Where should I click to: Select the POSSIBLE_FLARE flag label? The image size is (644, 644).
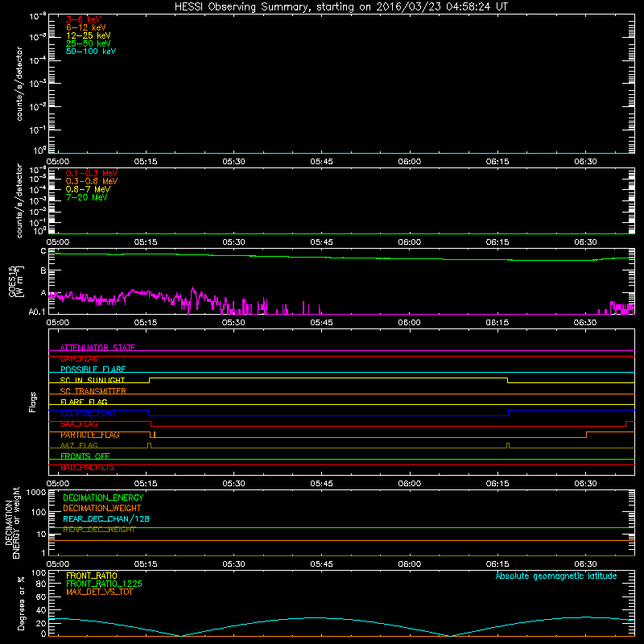(93, 369)
